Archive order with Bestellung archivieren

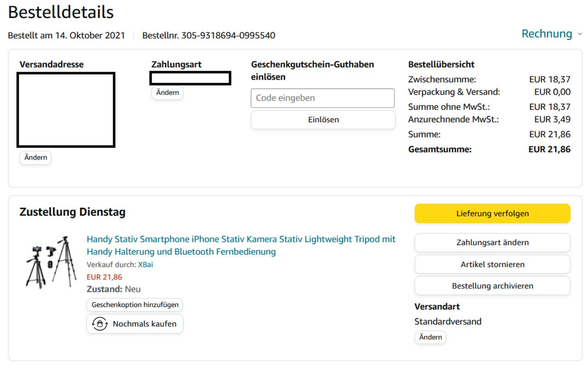[492, 286]
